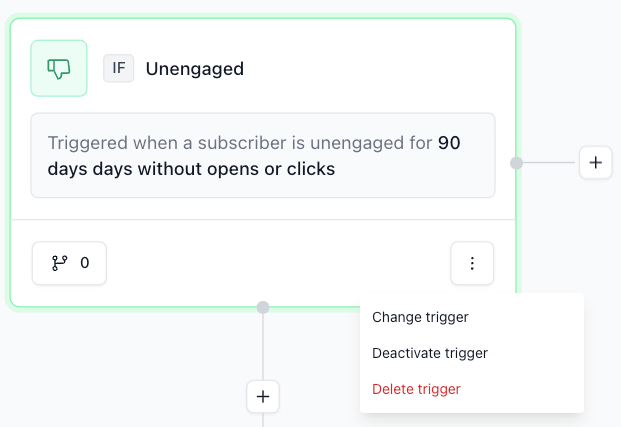Select Change trigger from the menu

[420, 317]
